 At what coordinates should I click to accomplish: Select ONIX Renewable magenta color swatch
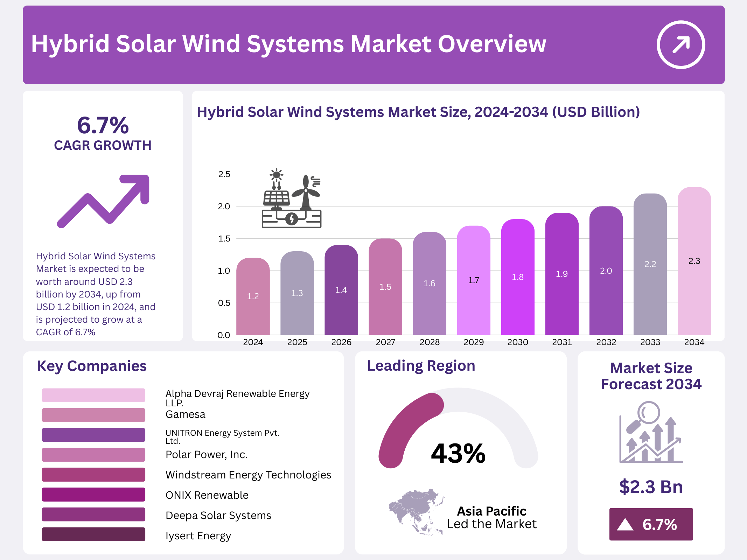pos(93,495)
